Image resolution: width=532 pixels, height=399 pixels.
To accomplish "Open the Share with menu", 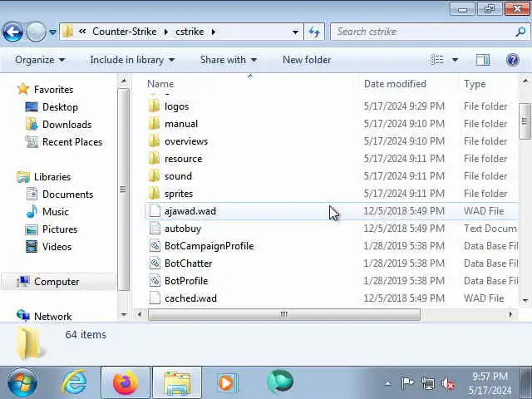I will (228, 60).
